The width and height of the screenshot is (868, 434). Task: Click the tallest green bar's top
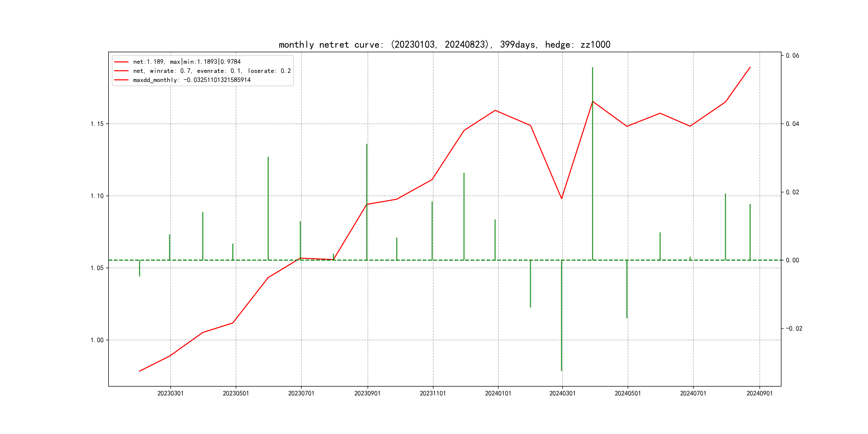pyautogui.click(x=592, y=68)
